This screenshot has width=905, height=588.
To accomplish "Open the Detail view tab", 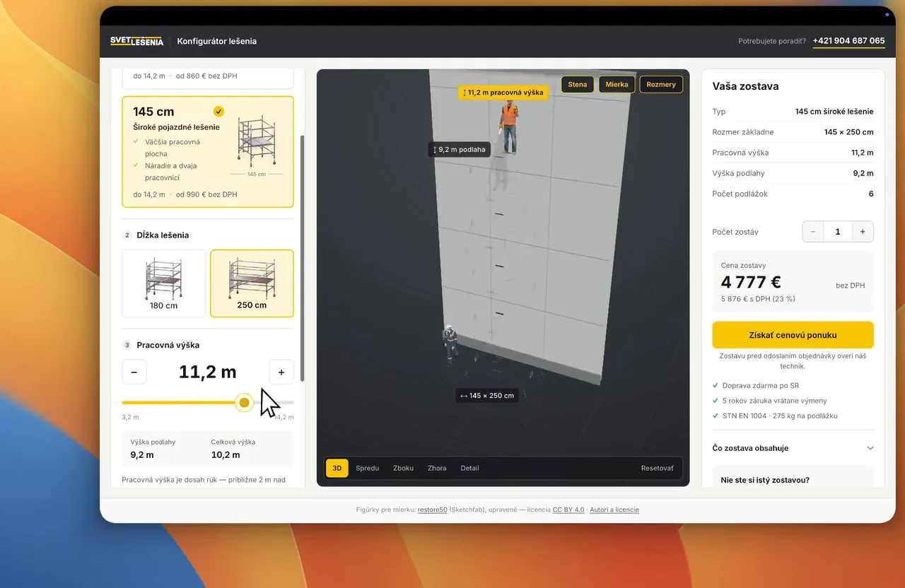I will coord(469,468).
